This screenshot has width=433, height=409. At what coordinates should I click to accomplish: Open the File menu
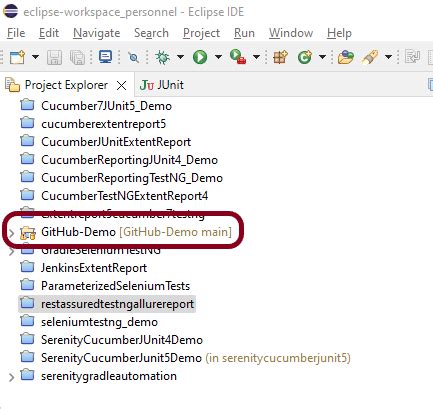pos(16,33)
